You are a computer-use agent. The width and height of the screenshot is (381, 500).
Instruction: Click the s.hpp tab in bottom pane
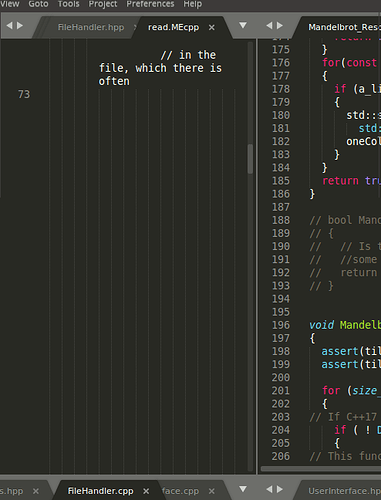(12, 491)
